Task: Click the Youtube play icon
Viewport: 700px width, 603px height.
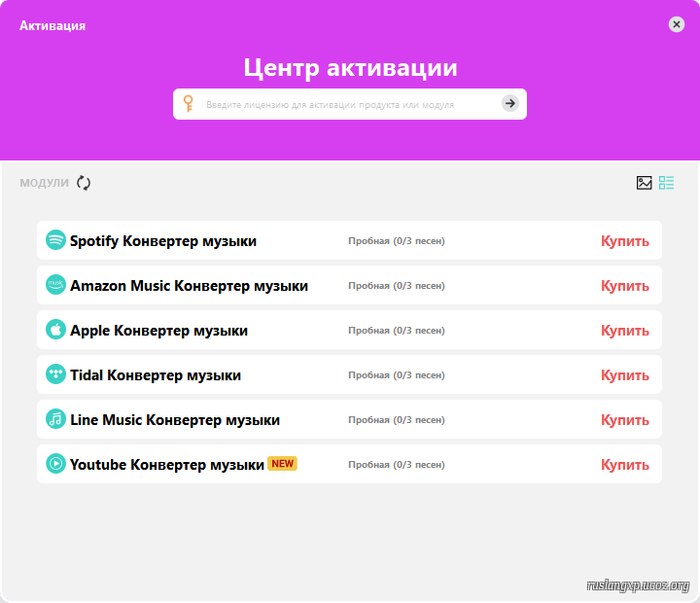Action: click(55, 463)
